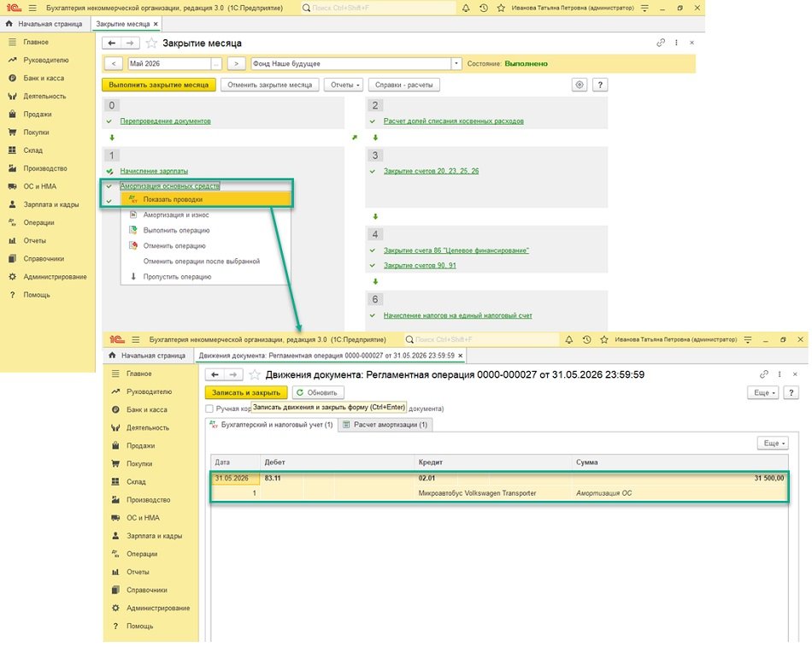
Task: Toggle Ручная корректировка checkbox
Action: point(209,409)
